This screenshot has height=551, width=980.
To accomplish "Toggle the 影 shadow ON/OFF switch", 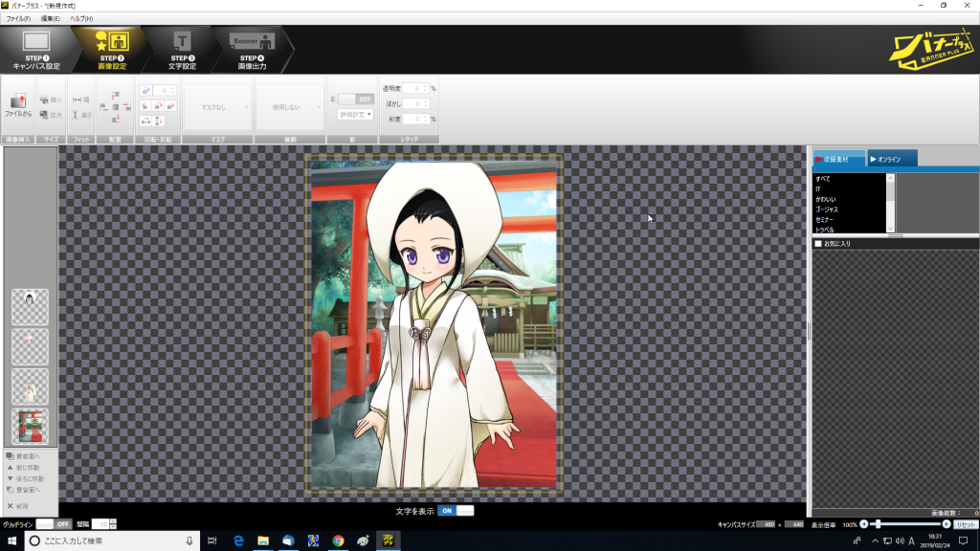I will point(355,99).
